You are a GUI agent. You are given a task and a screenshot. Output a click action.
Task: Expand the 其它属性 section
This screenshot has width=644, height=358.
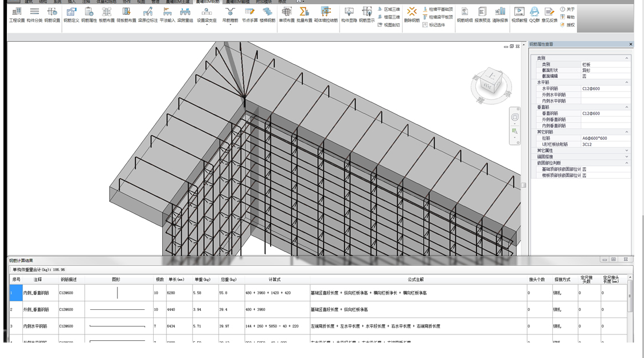click(626, 150)
